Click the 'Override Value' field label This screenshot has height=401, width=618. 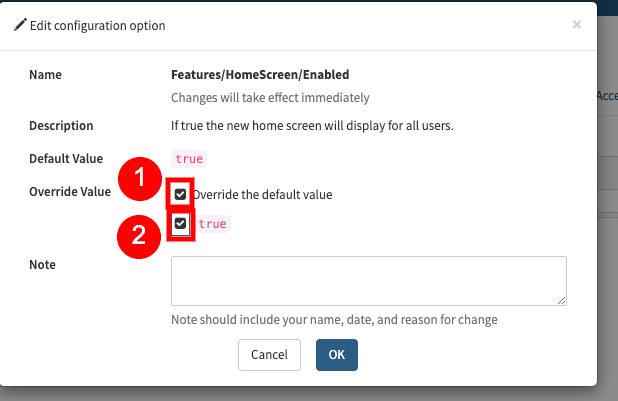[69, 192]
